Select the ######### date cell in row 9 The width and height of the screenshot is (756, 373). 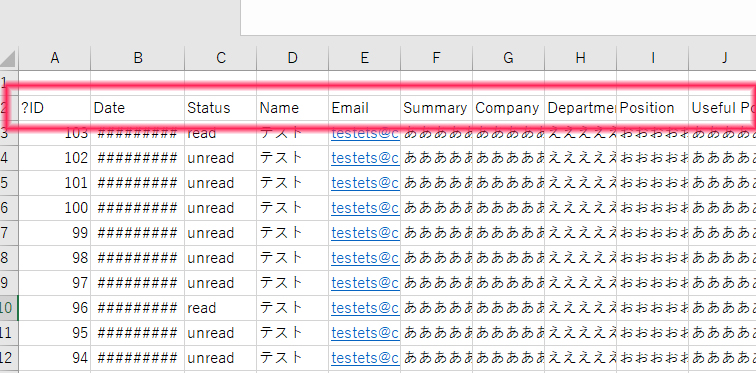pyautogui.click(x=137, y=283)
